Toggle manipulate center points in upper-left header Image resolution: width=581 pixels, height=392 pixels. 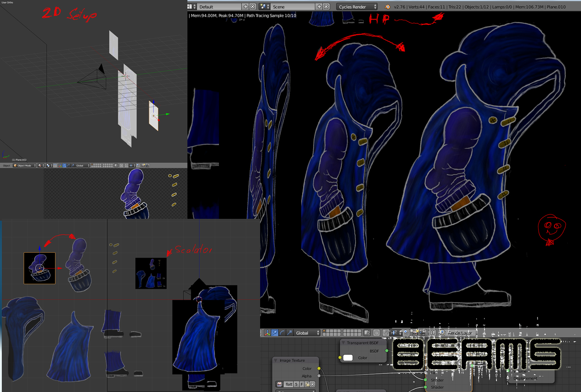pyautogui.click(x=55, y=165)
